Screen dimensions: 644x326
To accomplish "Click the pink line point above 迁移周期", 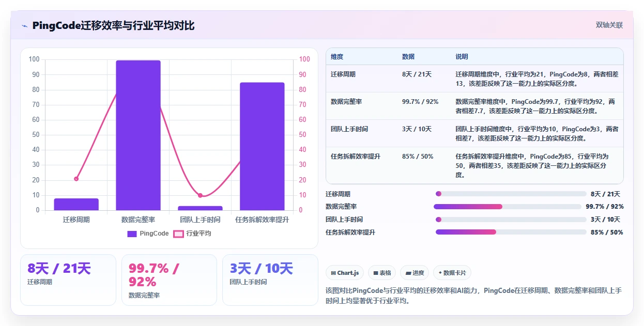I will [76, 179].
